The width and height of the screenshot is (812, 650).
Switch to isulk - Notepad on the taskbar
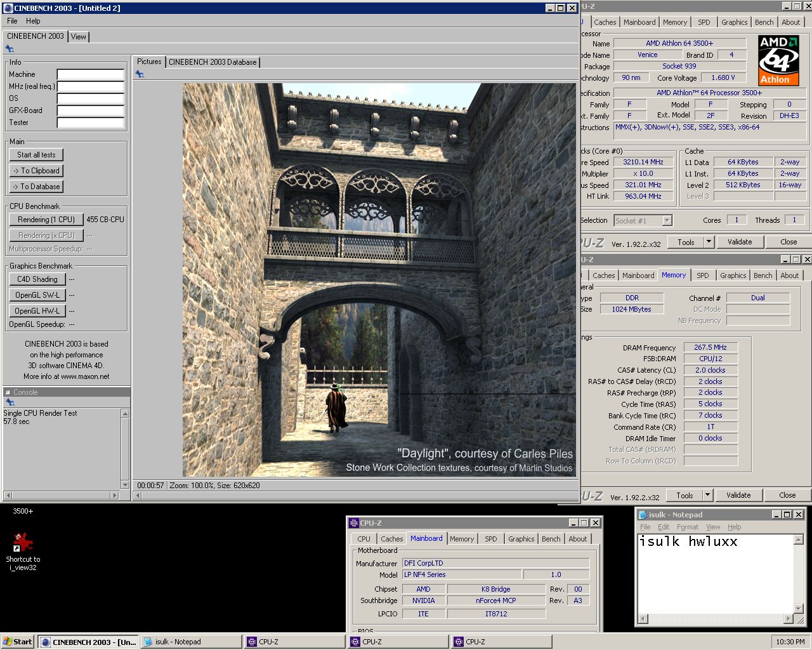pyautogui.click(x=190, y=642)
